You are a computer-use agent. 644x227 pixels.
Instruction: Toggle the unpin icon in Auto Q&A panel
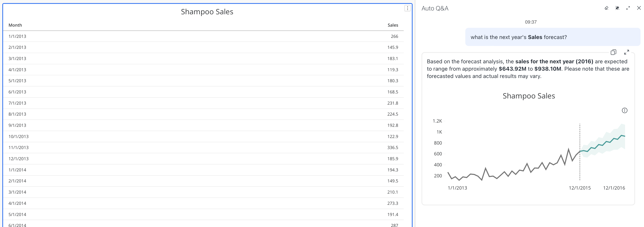(617, 8)
